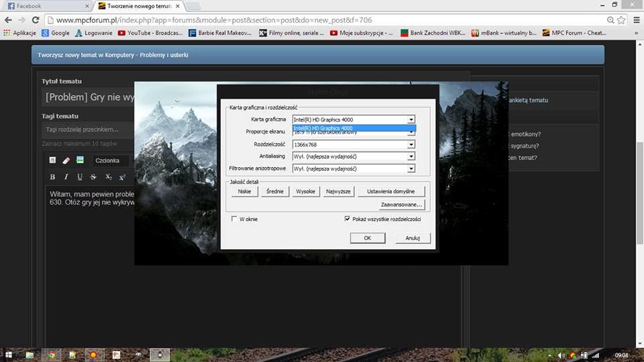This screenshot has width=644, height=362.
Task: Click the Tytuł tematu input field
Action: pos(89,97)
